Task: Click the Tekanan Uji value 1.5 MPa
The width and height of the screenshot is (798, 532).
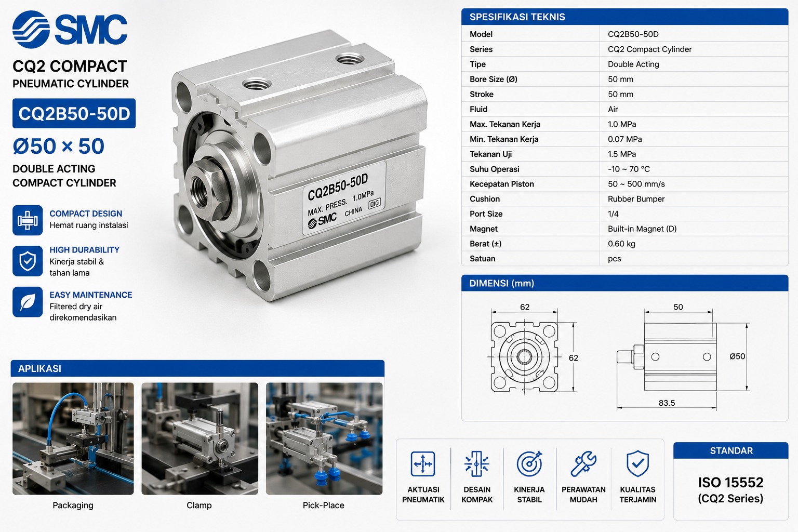Action: pyautogui.click(x=622, y=154)
